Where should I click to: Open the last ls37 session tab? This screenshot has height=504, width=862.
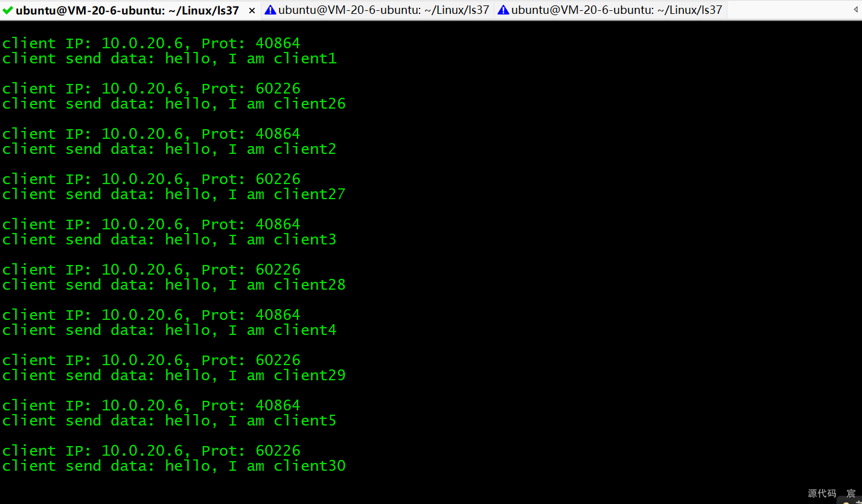610,10
